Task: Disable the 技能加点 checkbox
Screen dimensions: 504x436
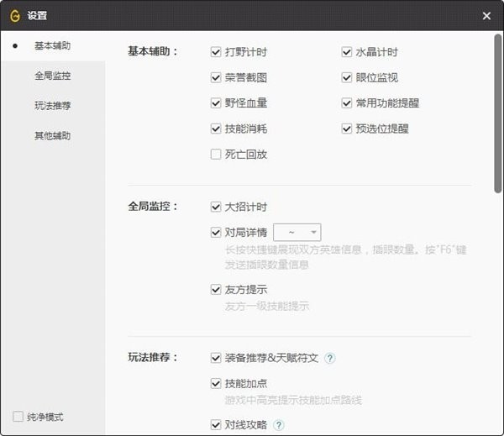Action: pyautogui.click(x=217, y=383)
